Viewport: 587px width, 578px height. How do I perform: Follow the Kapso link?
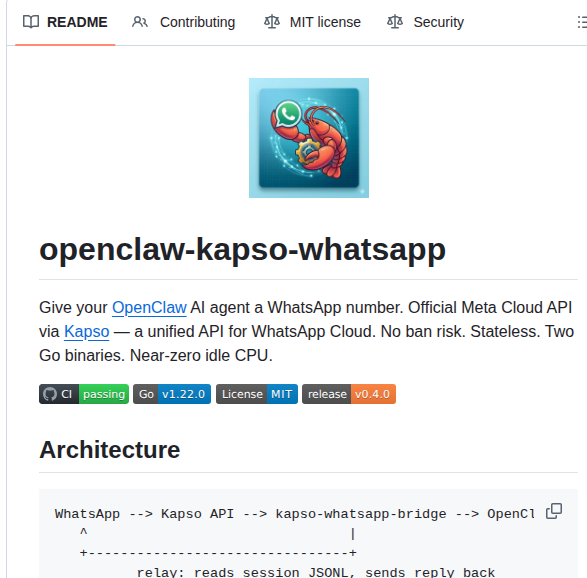pyautogui.click(x=86, y=332)
